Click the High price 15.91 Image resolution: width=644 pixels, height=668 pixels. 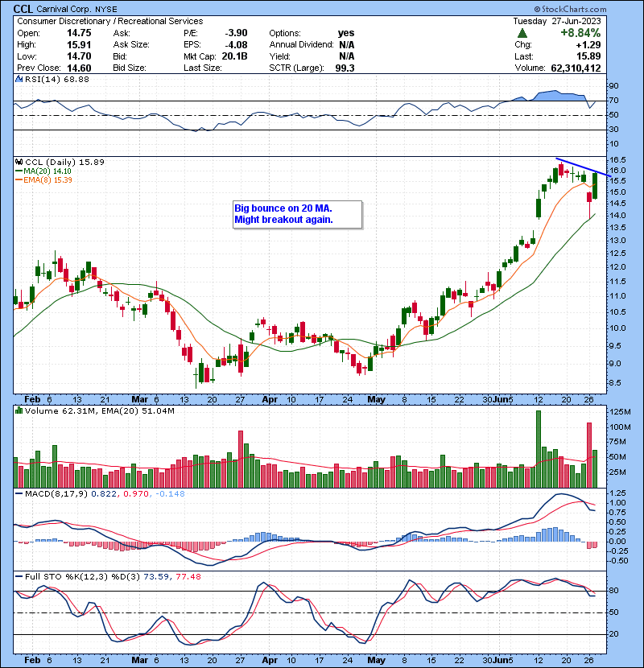click(79, 44)
